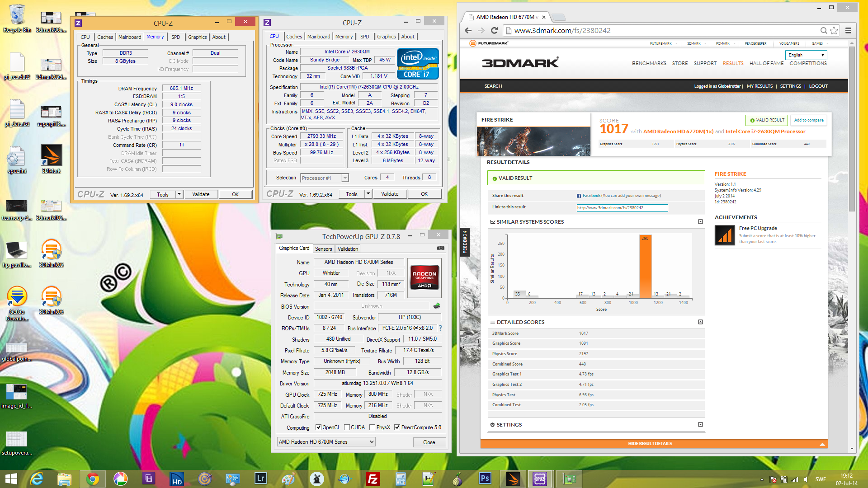This screenshot has height=488, width=868.
Task: Open the Recycle Bin desktop icon
Action: point(17,18)
